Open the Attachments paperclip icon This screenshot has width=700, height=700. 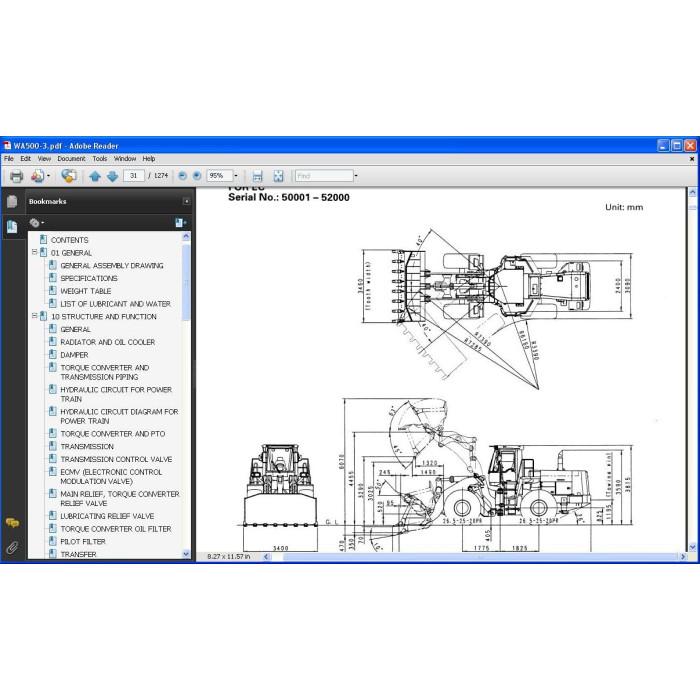click(x=12, y=548)
